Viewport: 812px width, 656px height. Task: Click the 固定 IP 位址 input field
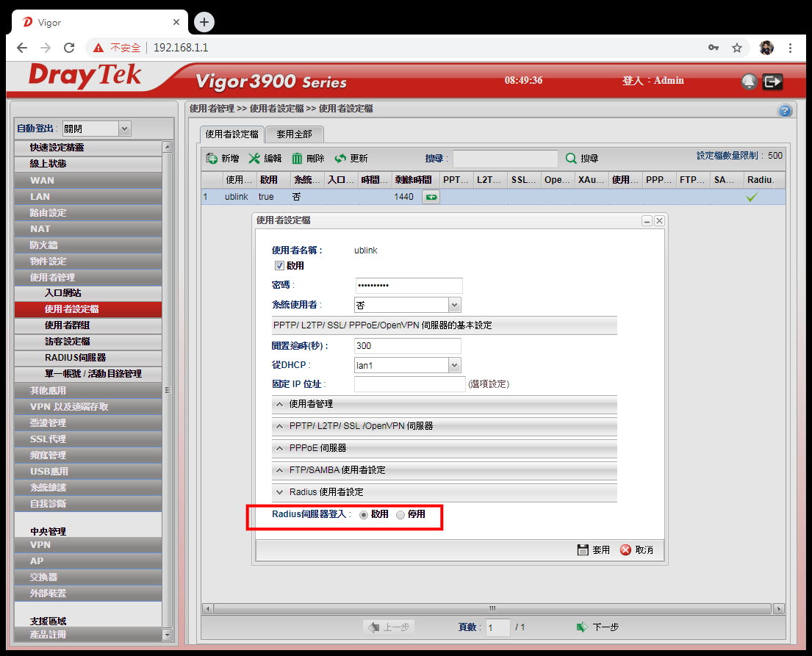point(409,384)
